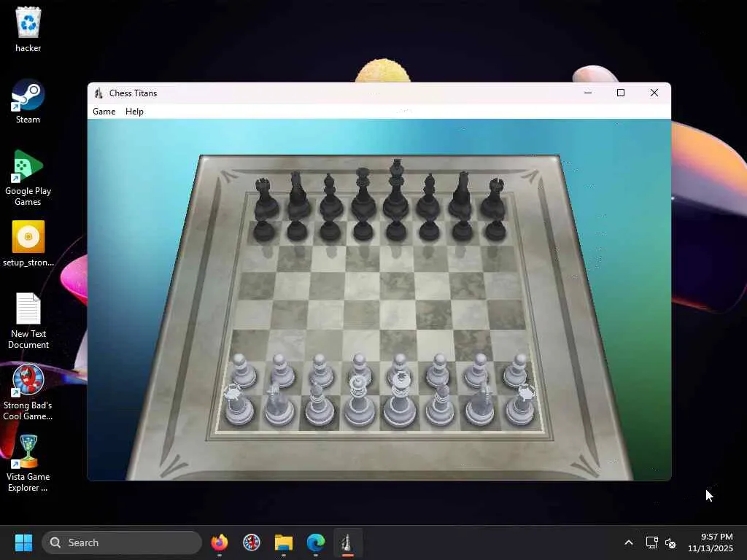The height and width of the screenshot is (560, 747).
Task: Select the New Text Document file
Action: 28,321
